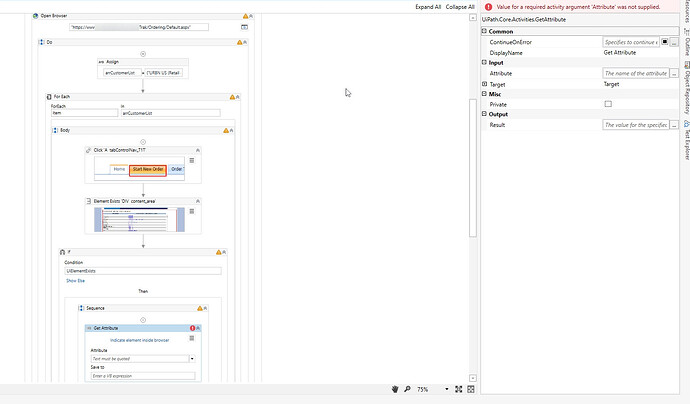The width and height of the screenshot is (690, 404).
Task: Edit the ForEach item name field
Action: click(84, 113)
